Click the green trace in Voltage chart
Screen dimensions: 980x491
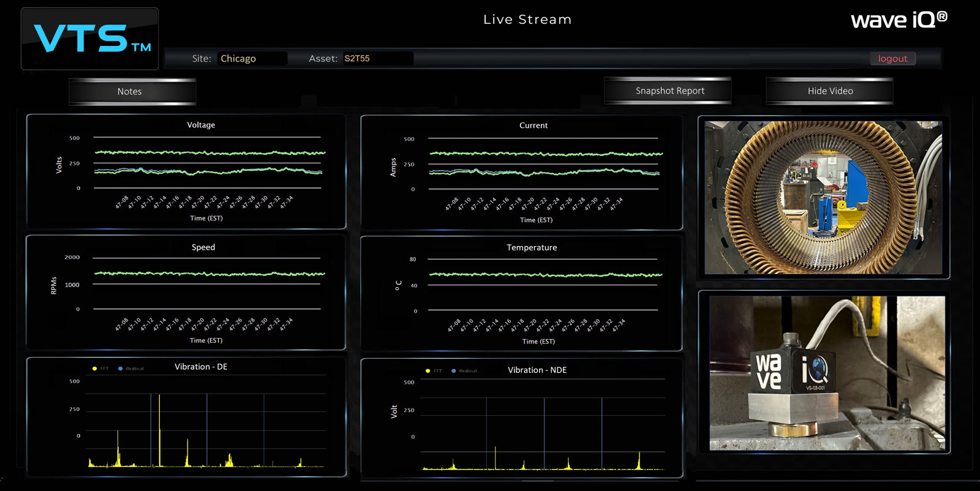coord(210,152)
